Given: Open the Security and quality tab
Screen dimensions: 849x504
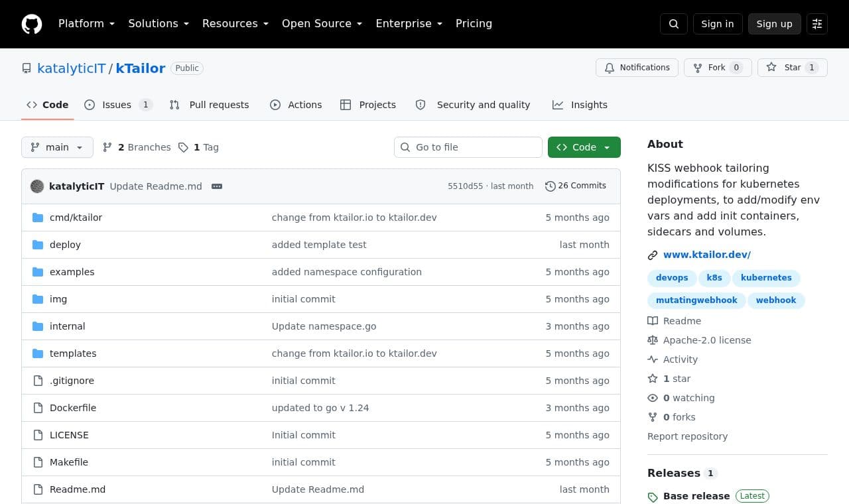Looking at the screenshot, I should (x=473, y=105).
